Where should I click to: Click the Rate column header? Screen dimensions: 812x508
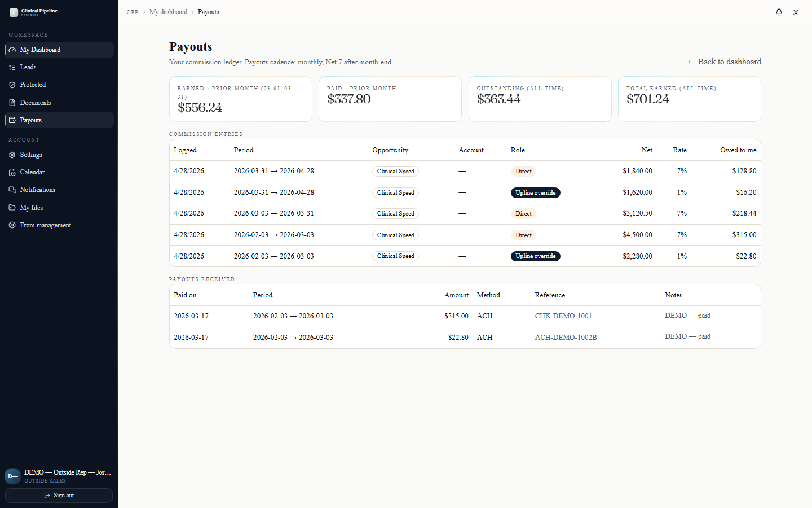point(679,150)
